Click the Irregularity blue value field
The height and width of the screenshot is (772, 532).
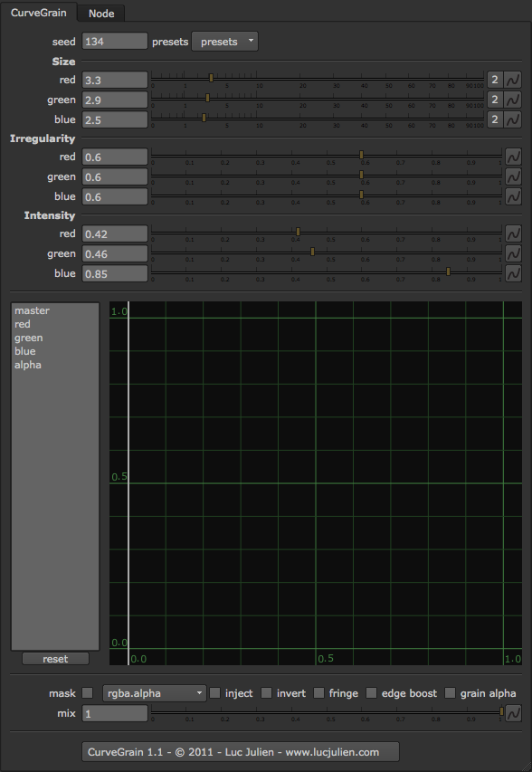(115, 196)
